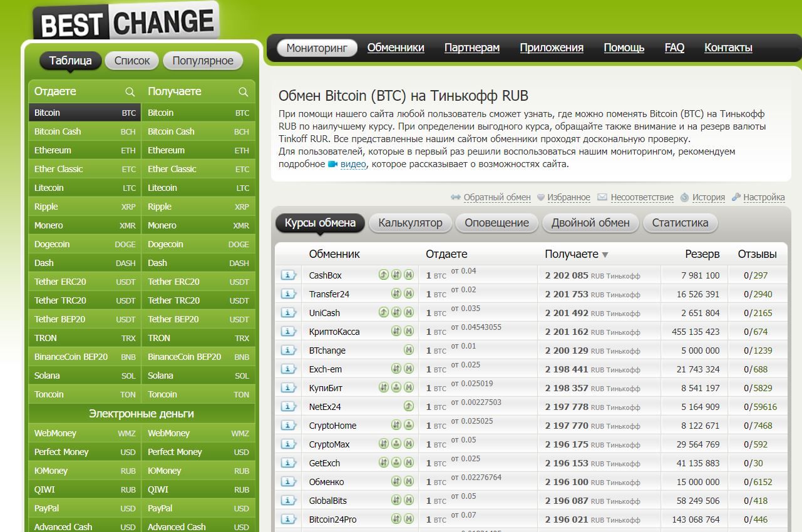Open the search icon in the Отдаете header
802x532 pixels.
(x=130, y=92)
